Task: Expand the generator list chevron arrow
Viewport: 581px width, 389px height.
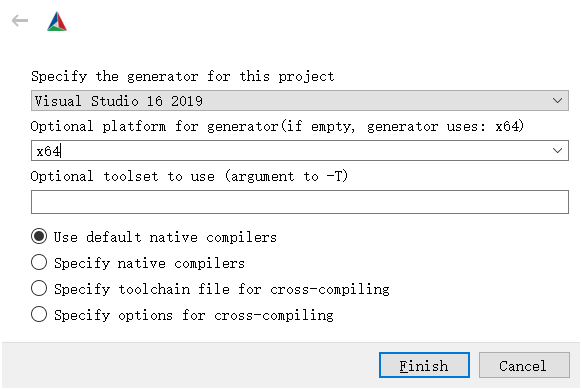Action: 557,100
